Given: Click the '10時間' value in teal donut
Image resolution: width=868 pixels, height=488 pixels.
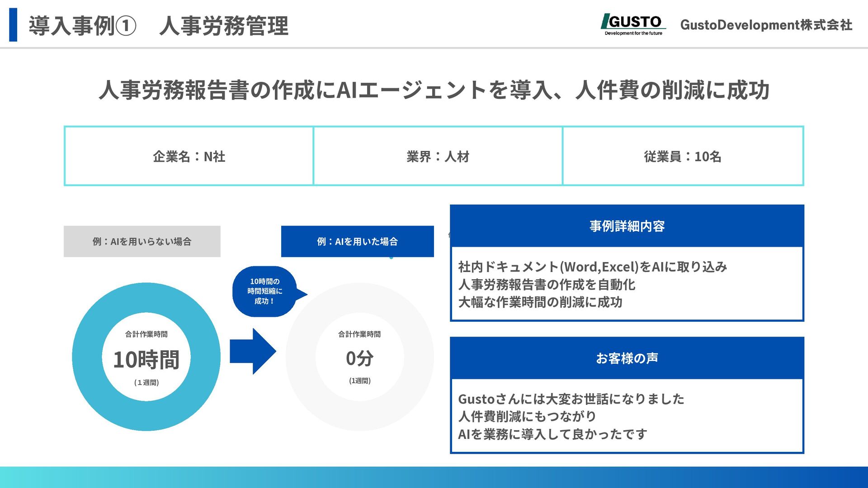Looking at the screenshot, I should (x=146, y=360).
